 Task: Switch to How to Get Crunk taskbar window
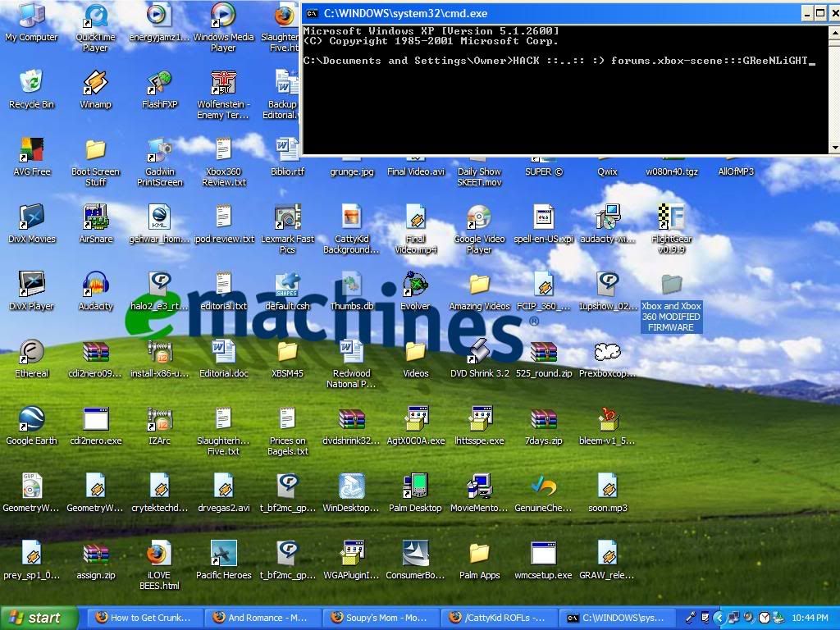point(144,619)
